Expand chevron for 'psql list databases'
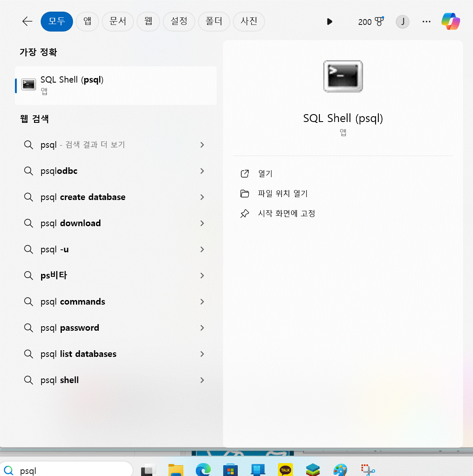473x476 pixels. (202, 354)
